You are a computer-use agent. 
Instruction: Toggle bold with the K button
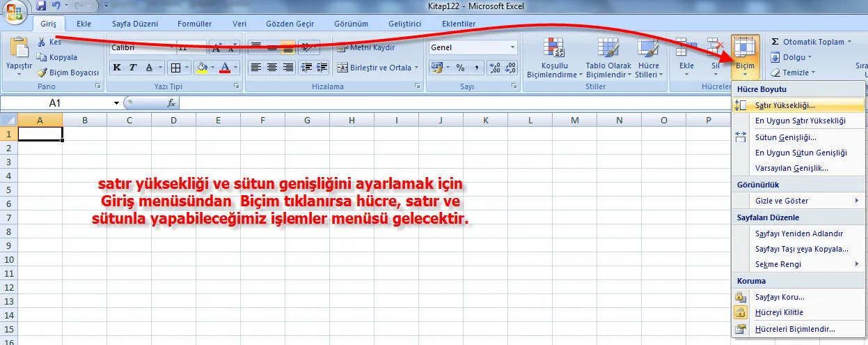point(116,68)
